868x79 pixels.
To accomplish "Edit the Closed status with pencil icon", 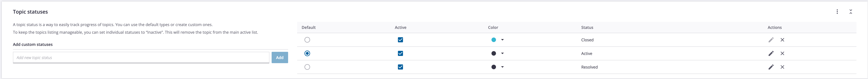I will pos(771,40).
